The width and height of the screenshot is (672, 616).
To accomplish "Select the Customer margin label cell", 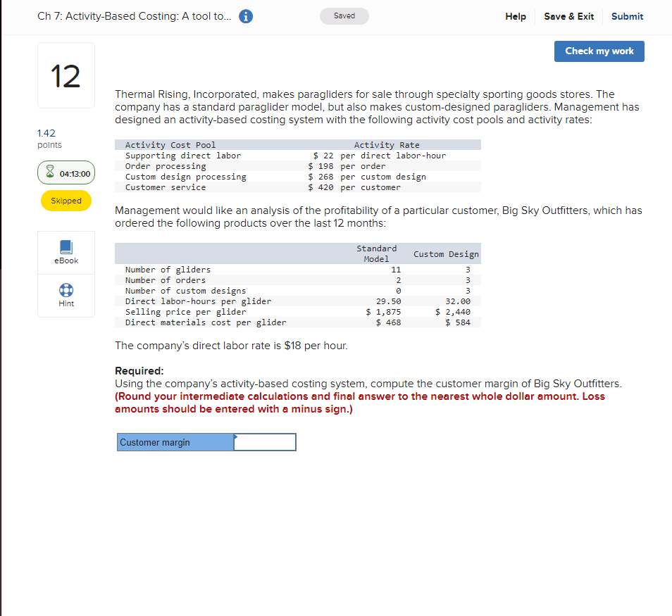I will [x=175, y=441].
